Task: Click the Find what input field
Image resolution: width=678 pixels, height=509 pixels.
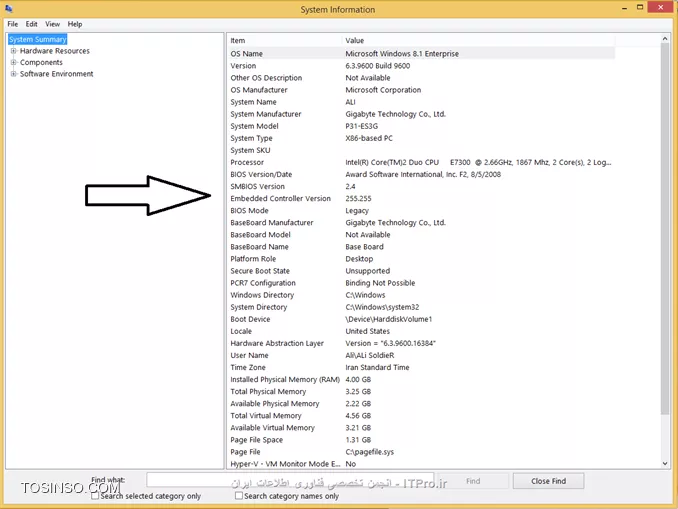Action: coord(290,480)
